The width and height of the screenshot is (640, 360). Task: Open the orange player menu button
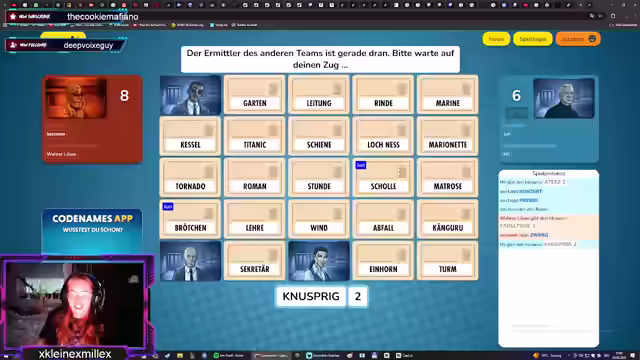click(x=578, y=39)
